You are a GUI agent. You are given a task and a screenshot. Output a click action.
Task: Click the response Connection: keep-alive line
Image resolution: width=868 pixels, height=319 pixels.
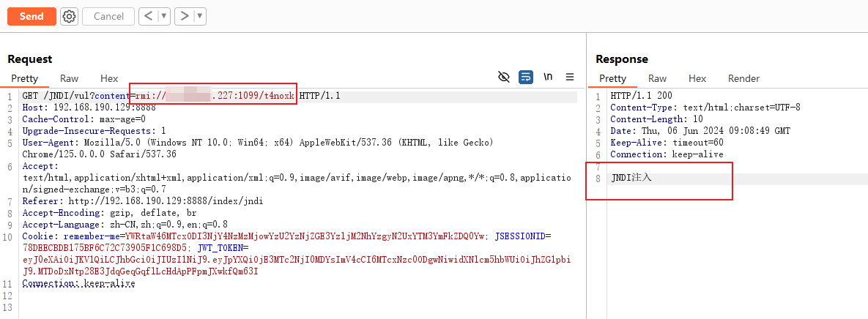667,154
